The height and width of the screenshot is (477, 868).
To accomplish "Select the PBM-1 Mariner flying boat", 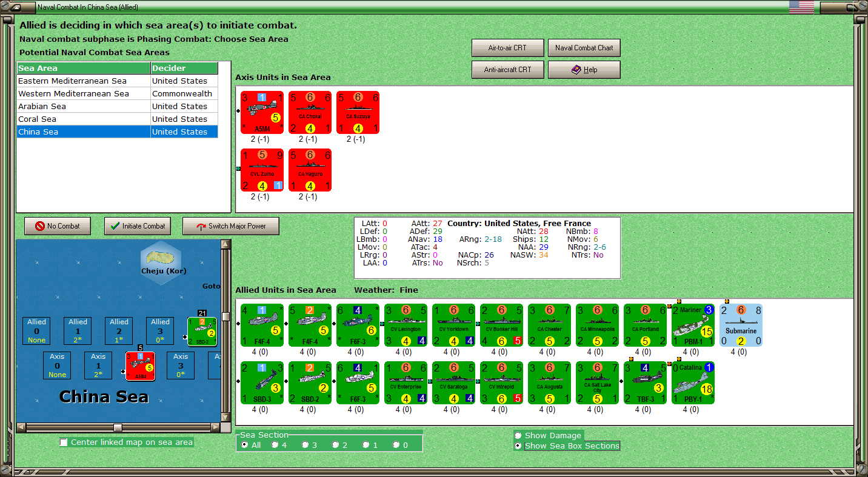I will pos(693,325).
